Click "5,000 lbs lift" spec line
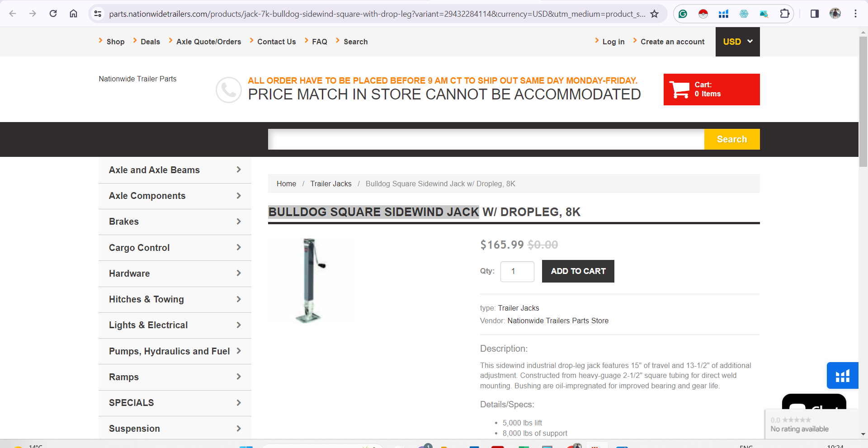 click(522, 423)
